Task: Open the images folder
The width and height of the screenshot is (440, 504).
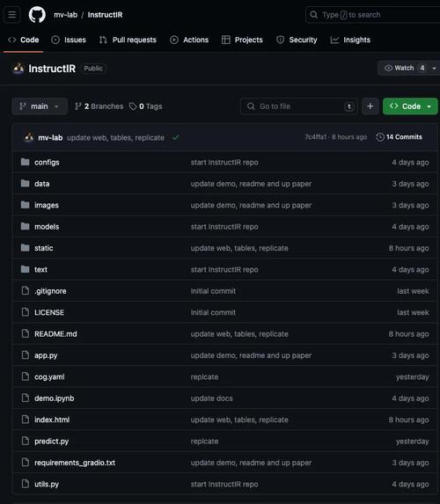Action: point(47,206)
